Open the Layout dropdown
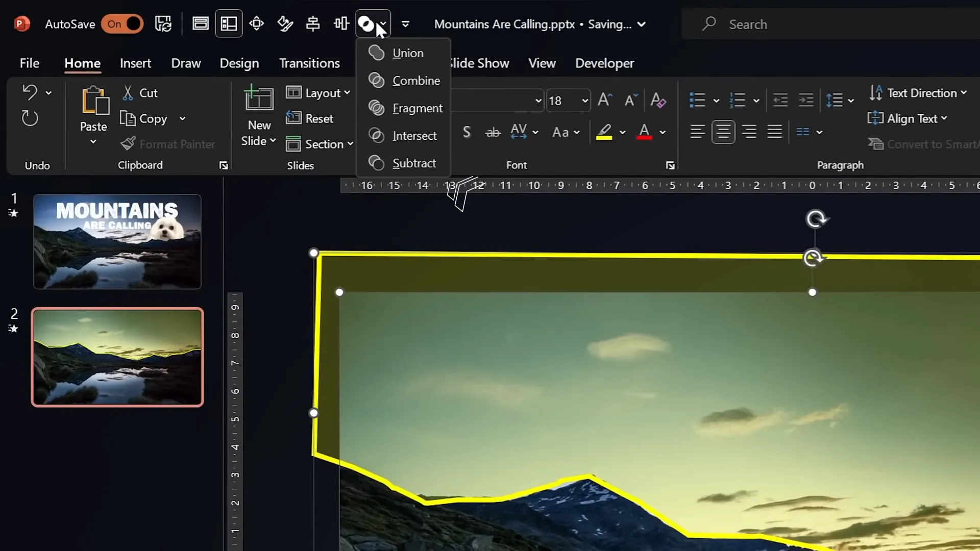This screenshot has height=551, width=980. pos(319,93)
